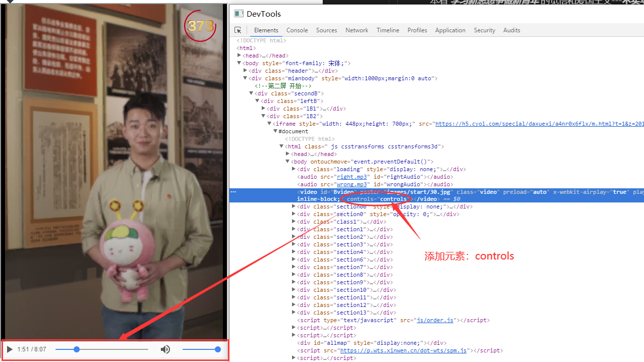The width and height of the screenshot is (644, 362).
Task: Switch to the Console tab
Action: (x=297, y=30)
